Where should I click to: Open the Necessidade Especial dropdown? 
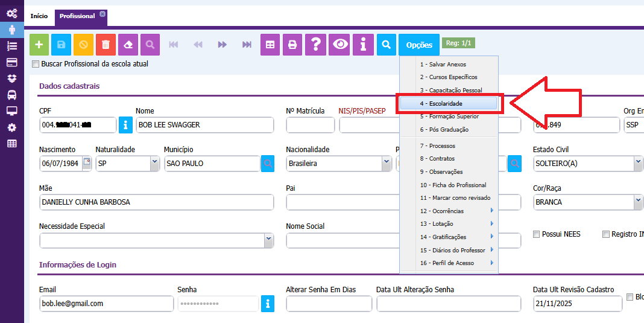(x=268, y=240)
